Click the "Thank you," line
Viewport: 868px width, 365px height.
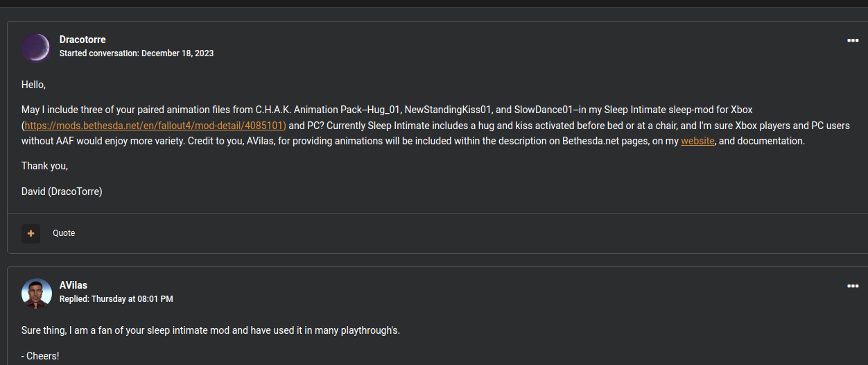[x=44, y=166]
